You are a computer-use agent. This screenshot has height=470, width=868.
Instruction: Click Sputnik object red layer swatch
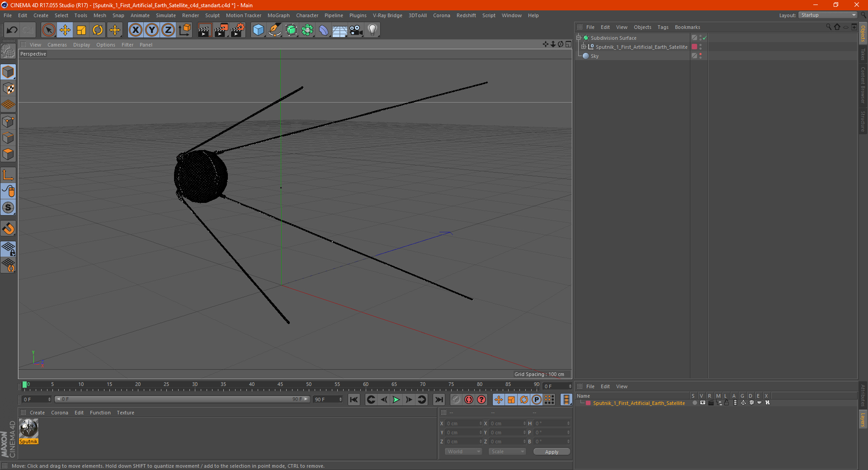tap(694, 47)
